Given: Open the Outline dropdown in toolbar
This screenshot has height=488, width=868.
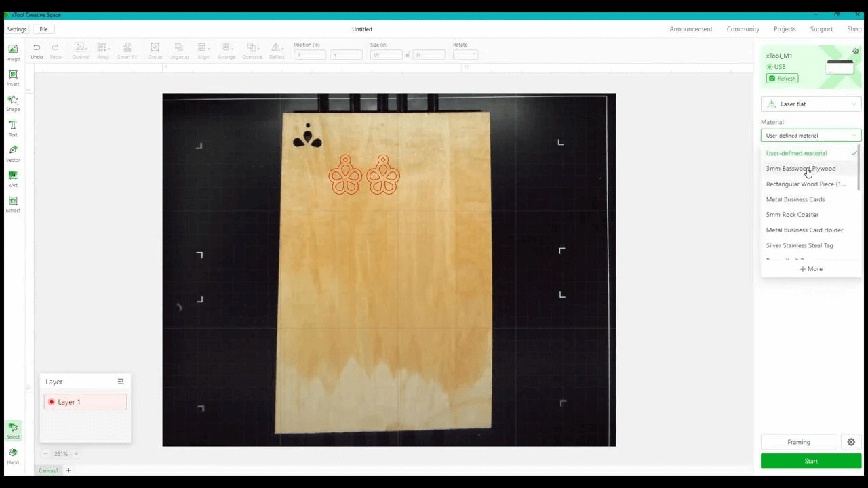Looking at the screenshot, I should coord(81,51).
